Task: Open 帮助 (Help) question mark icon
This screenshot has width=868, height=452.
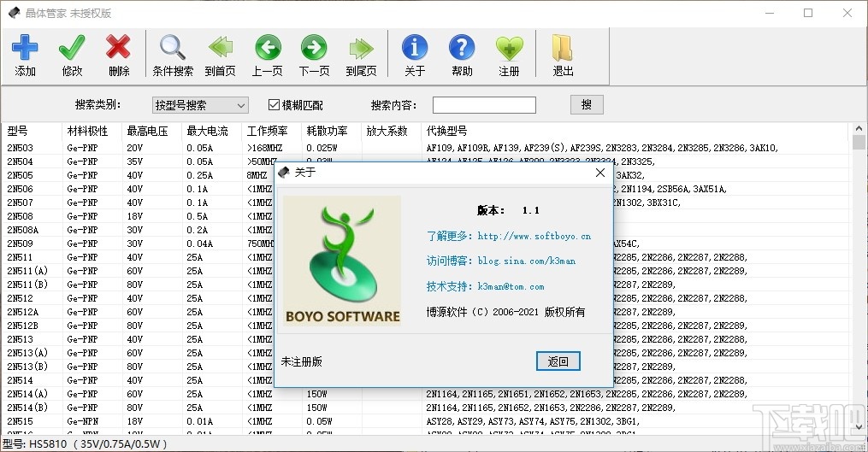Action: (x=462, y=48)
